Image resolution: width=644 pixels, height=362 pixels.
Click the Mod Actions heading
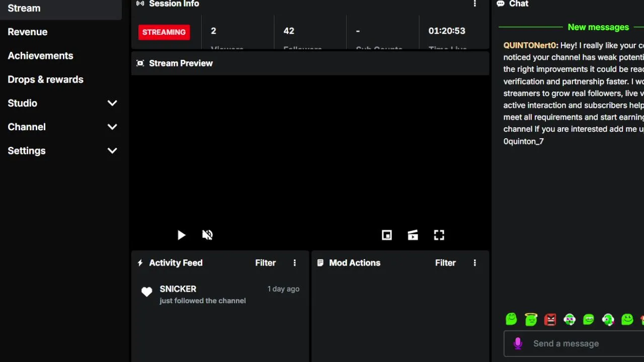[x=355, y=263]
